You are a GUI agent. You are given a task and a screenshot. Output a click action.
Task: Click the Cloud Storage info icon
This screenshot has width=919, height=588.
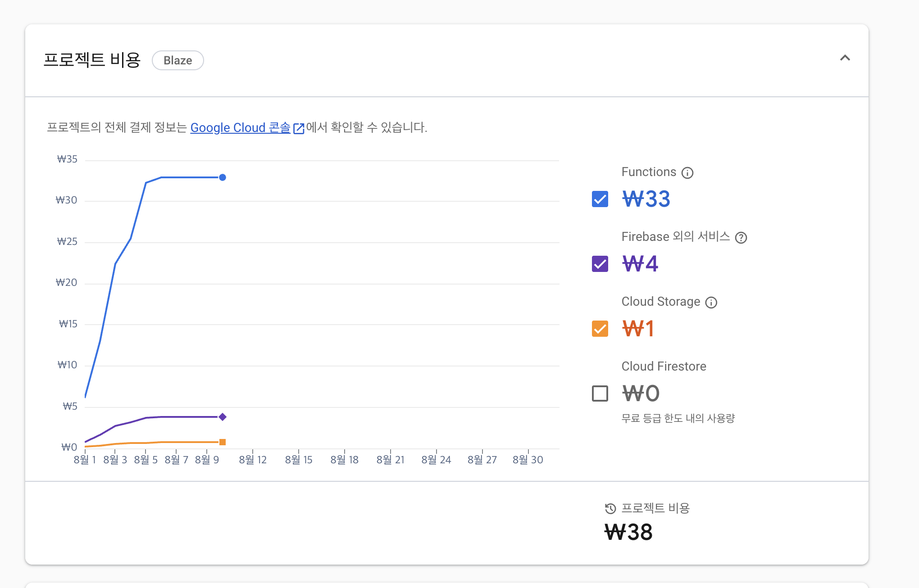tap(711, 303)
